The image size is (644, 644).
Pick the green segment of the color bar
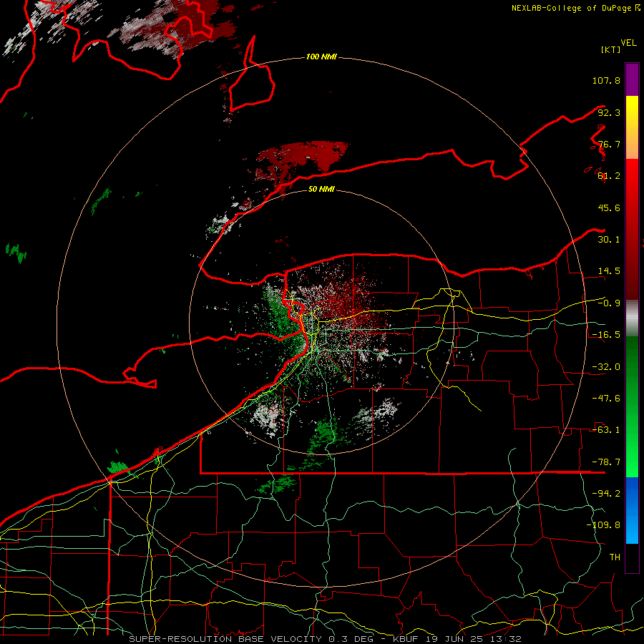point(632,406)
